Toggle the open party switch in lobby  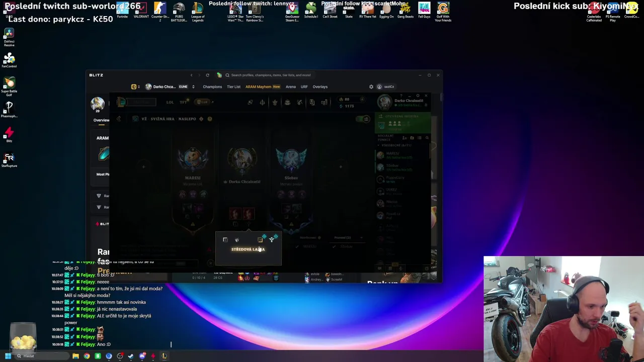click(363, 119)
